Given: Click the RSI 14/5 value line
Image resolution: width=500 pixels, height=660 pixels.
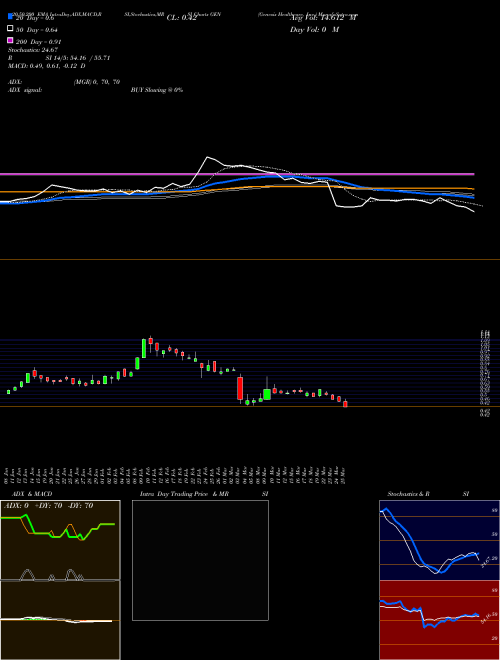Looking at the screenshot, I should (59, 58).
